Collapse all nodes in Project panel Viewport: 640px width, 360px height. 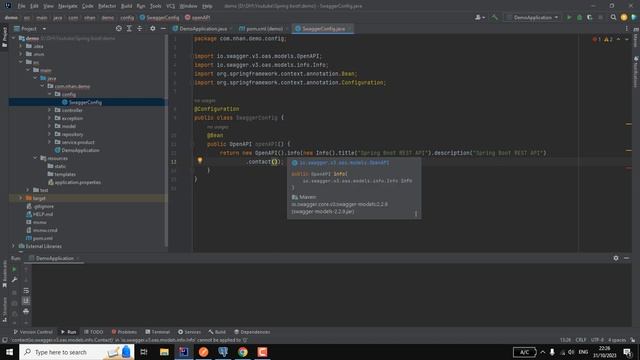(140, 29)
